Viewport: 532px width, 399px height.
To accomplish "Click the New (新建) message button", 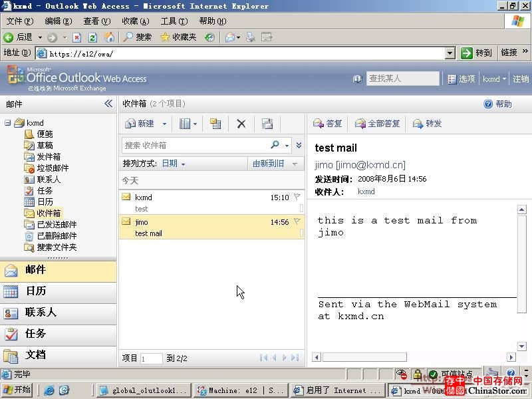I will pos(140,124).
